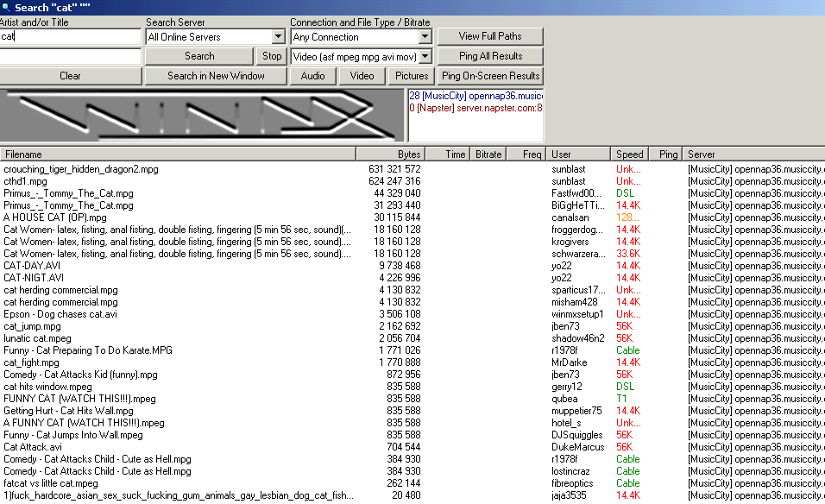
Task: Select the CAT-DAY.AVI result
Action: (x=32, y=266)
